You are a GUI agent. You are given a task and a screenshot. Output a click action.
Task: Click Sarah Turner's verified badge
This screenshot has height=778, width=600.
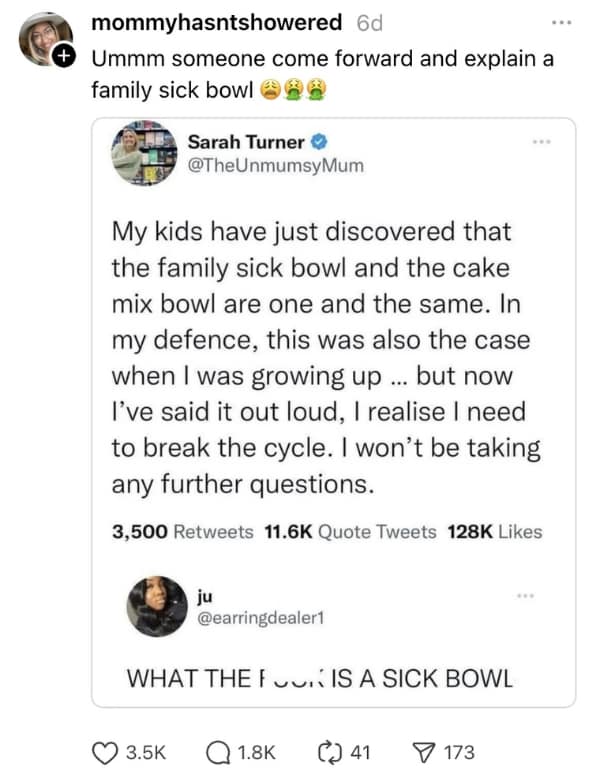(x=317, y=142)
